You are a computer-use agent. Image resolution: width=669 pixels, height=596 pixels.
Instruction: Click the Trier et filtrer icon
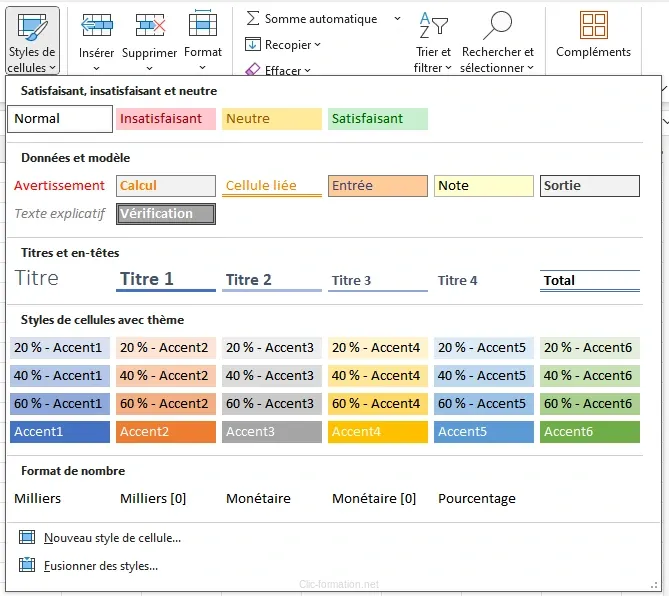click(433, 26)
